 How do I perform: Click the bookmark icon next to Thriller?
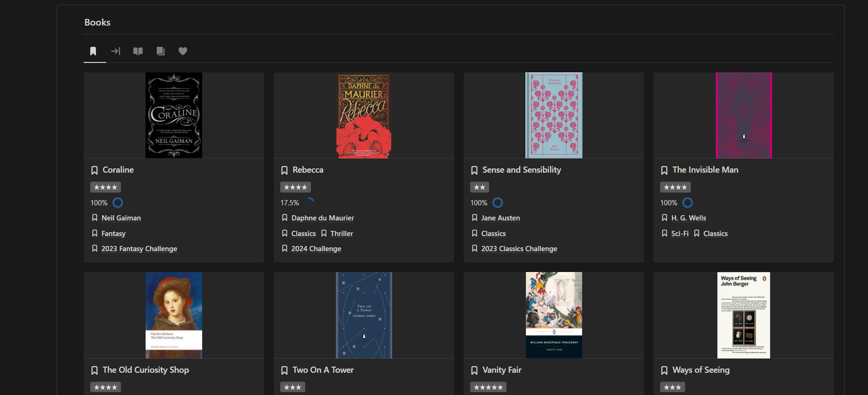click(324, 233)
